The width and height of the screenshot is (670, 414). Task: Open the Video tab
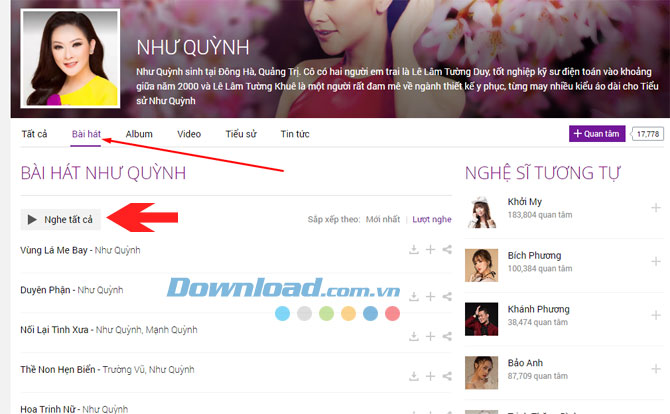(x=189, y=133)
